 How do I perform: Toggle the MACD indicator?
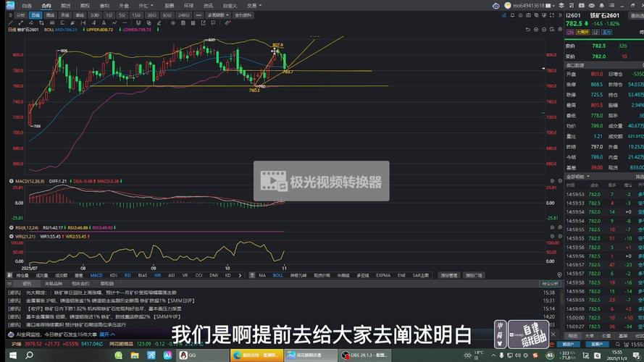pos(96,275)
